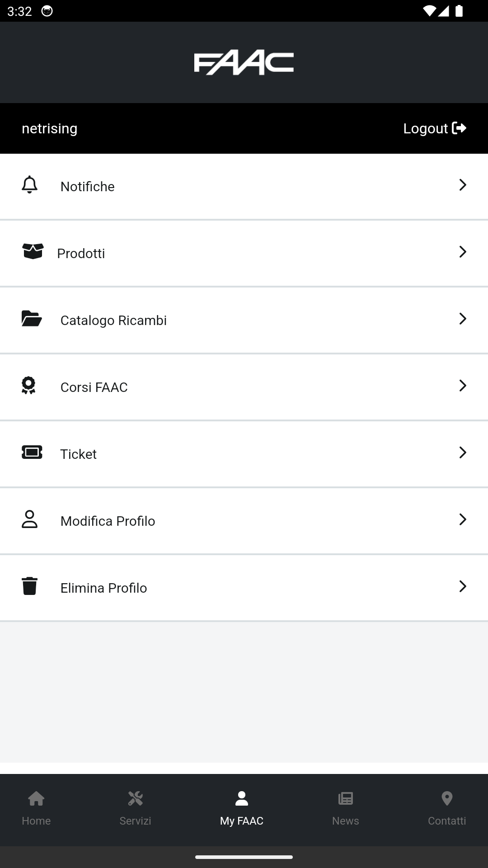The image size is (488, 868).
Task: Tap the folder icon for Catalogo Ricambi
Action: [32, 319]
